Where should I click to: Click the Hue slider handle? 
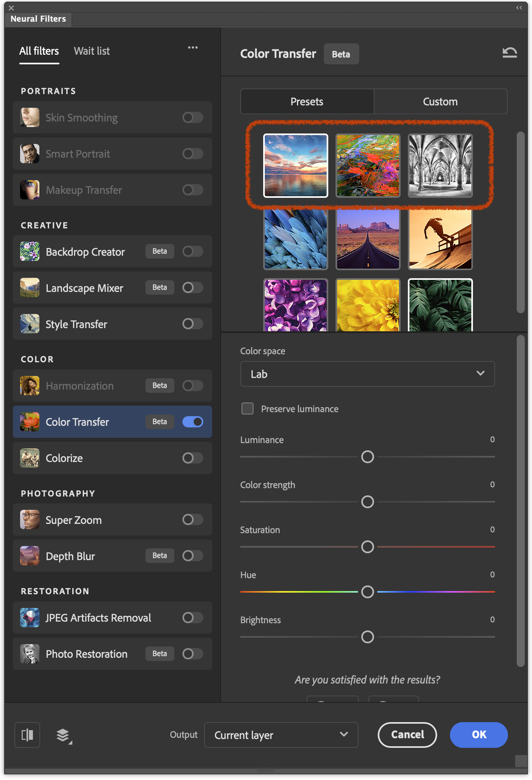point(368,592)
